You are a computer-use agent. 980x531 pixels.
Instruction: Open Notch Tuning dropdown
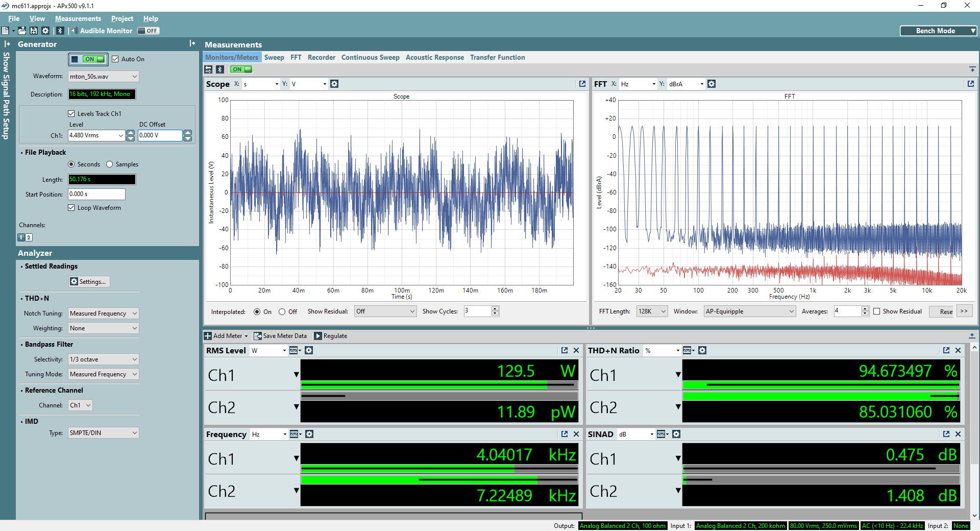[x=104, y=313]
